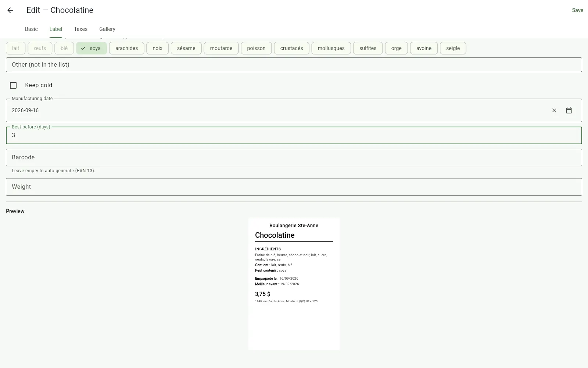Deselect the soya allergen chip
The image size is (588, 368).
92,48
